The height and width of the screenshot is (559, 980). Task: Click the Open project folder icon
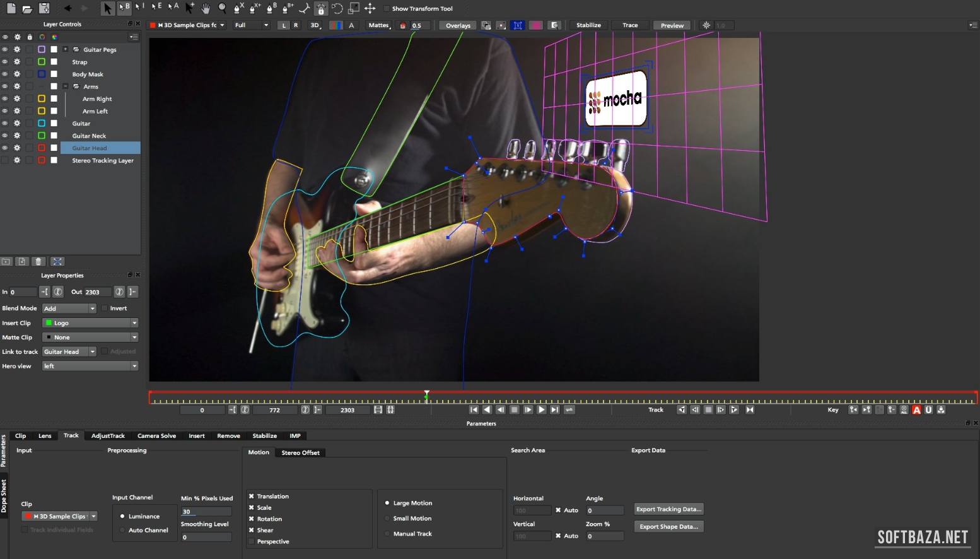27,8
